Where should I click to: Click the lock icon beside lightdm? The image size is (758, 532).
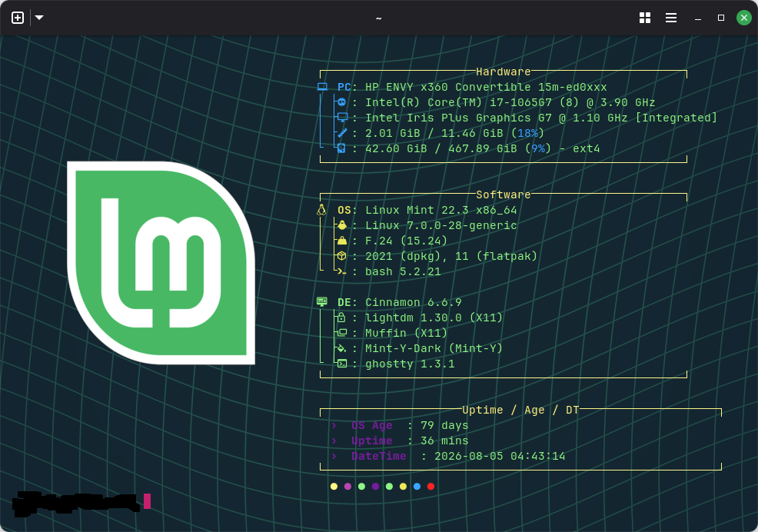pyautogui.click(x=341, y=318)
